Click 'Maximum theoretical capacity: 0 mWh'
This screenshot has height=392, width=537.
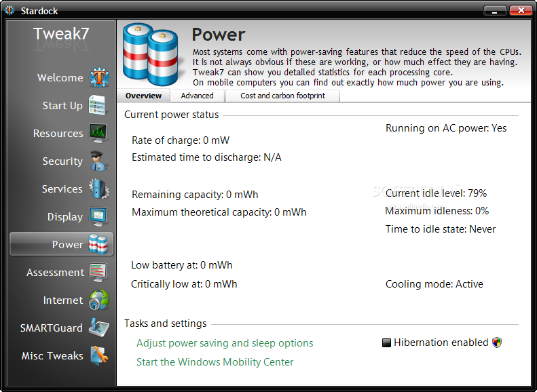219,212
